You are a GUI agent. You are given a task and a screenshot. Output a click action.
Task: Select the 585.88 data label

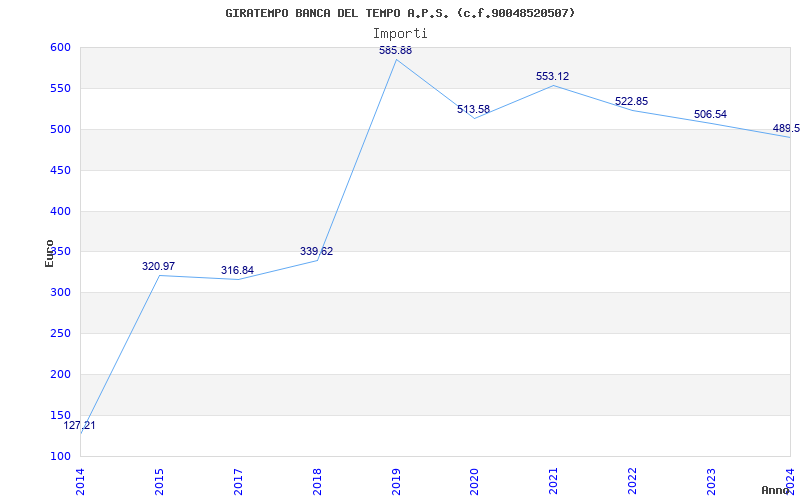click(395, 51)
